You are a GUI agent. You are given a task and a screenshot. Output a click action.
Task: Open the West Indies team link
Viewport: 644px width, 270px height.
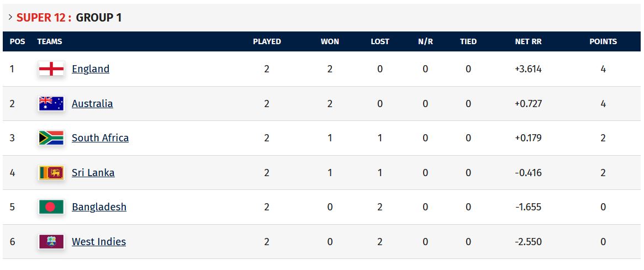point(99,241)
